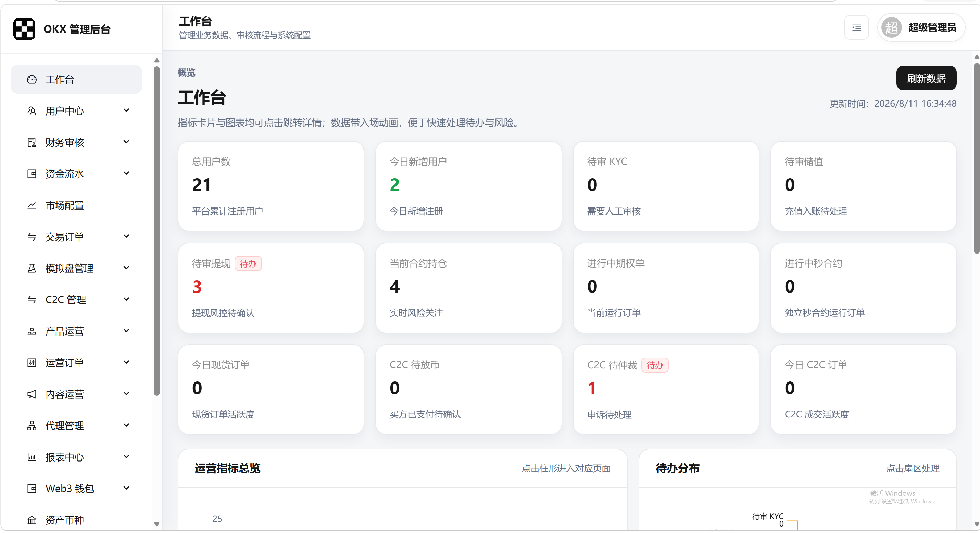Expand the 交易订单 chevron
Image resolution: width=980 pixels, height=533 pixels.
coord(126,236)
